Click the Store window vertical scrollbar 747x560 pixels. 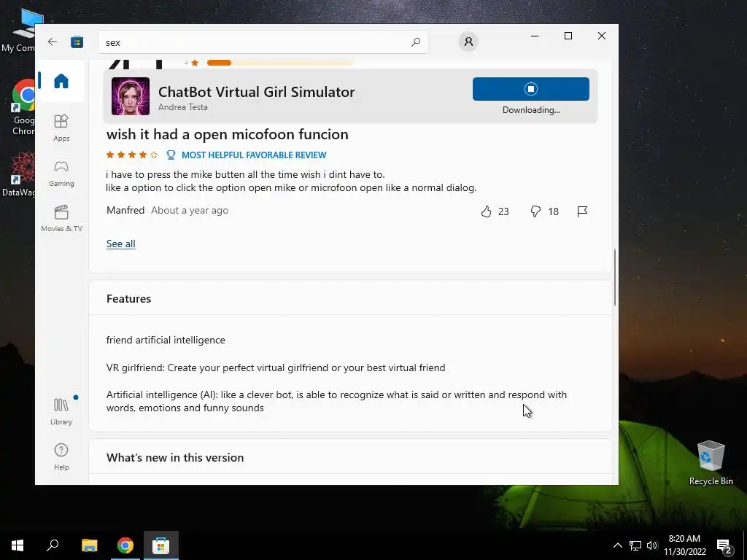pyautogui.click(x=615, y=276)
